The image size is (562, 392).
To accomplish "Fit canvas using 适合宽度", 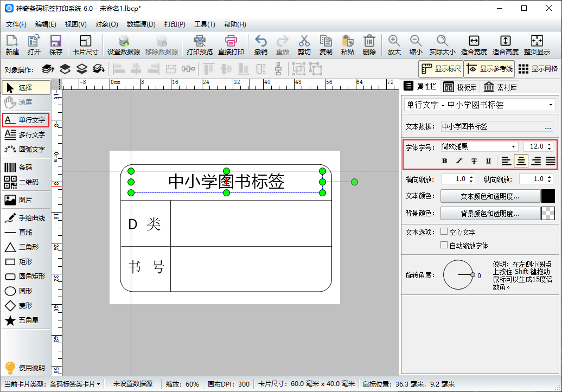I will 474,45.
